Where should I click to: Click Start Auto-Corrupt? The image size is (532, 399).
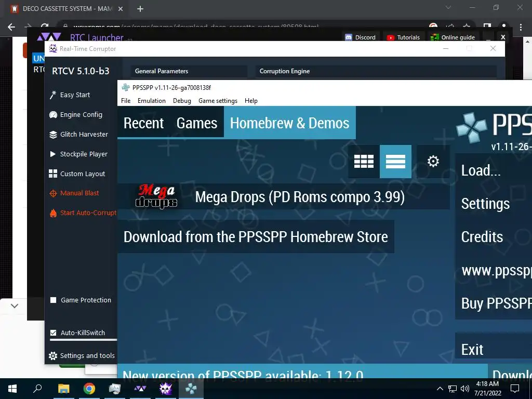click(x=83, y=212)
